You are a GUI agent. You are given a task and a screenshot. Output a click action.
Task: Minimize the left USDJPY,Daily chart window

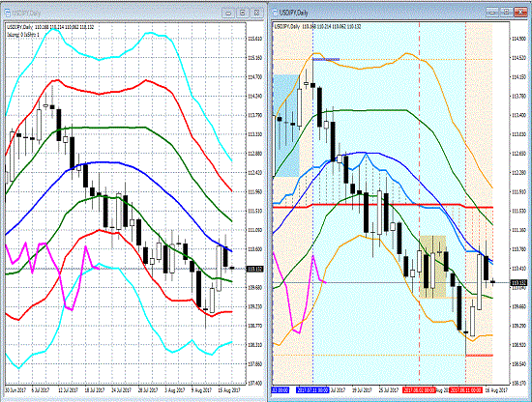click(228, 13)
